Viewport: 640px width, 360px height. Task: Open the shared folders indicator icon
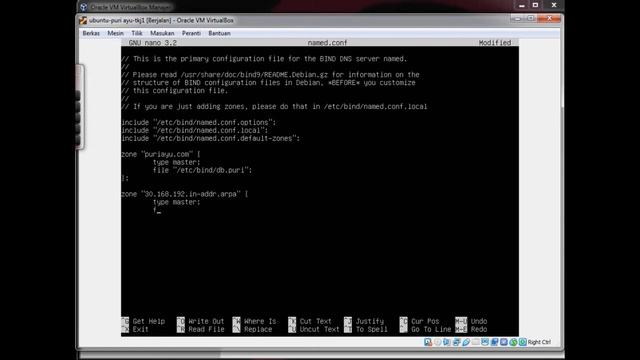[476, 342]
